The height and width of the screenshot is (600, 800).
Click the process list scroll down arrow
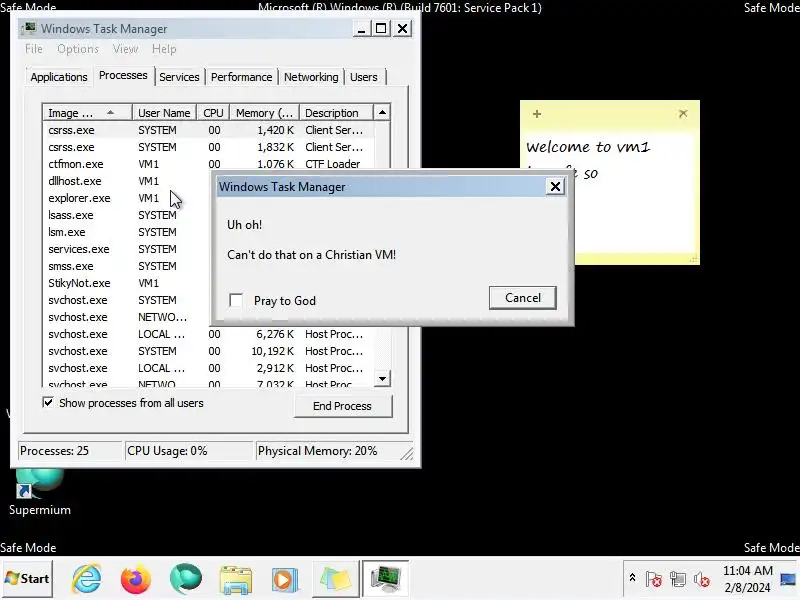(382, 379)
